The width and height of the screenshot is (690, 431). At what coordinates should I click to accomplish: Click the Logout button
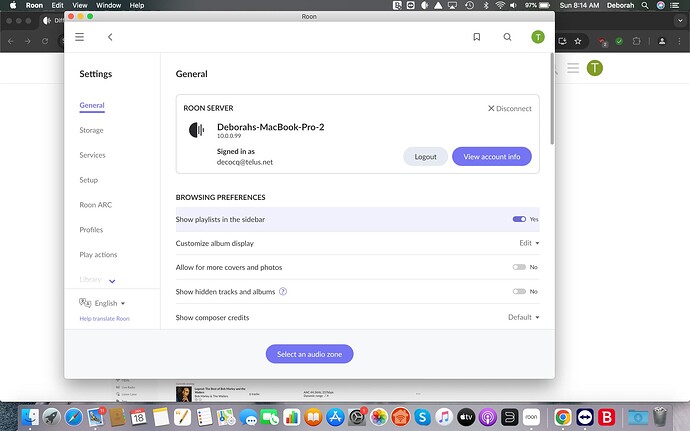point(425,156)
